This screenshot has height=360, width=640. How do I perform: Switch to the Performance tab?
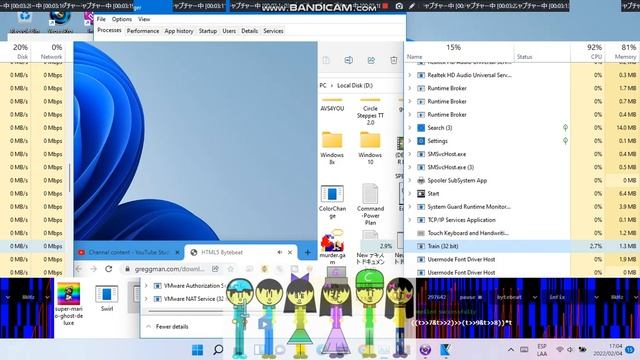(x=143, y=31)
